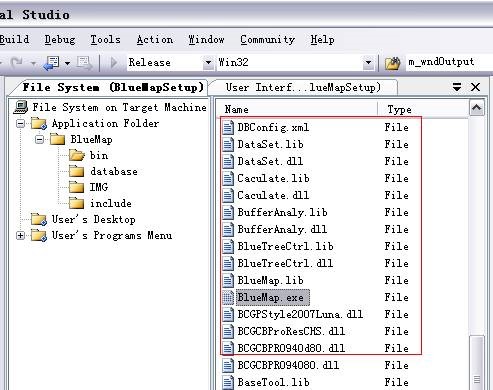Select the DataSet.lib file icon
493x390 pixels.
point(228,145)
